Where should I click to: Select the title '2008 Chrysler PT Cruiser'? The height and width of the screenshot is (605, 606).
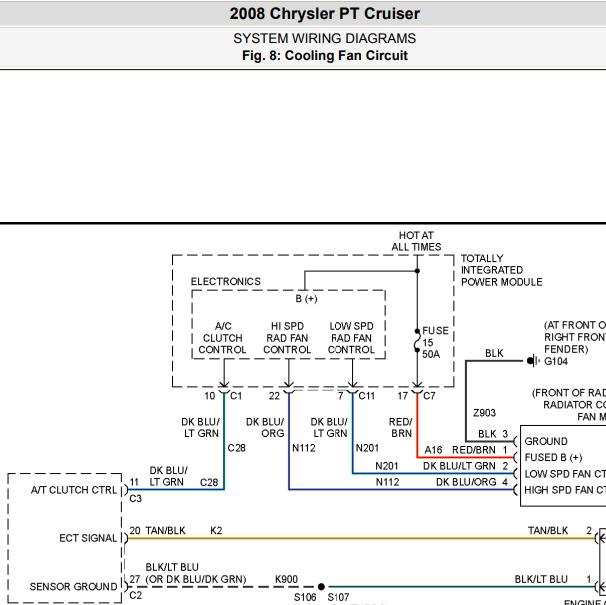[325, 14]
